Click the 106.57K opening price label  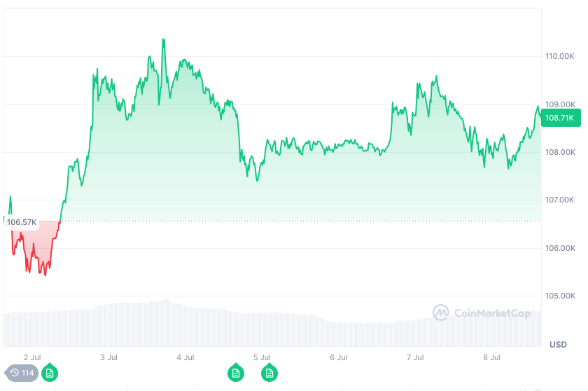(22, 222)
